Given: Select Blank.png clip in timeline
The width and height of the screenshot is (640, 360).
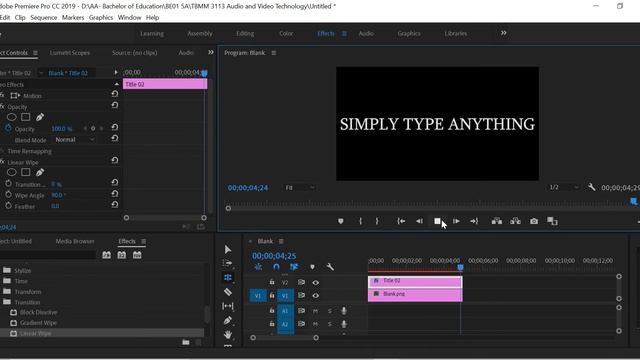Looking at the screenshot, I should [x=415, y=294].
